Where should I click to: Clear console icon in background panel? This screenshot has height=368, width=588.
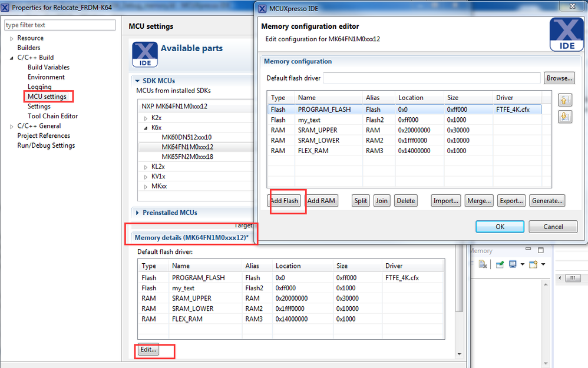coord(483,264)
